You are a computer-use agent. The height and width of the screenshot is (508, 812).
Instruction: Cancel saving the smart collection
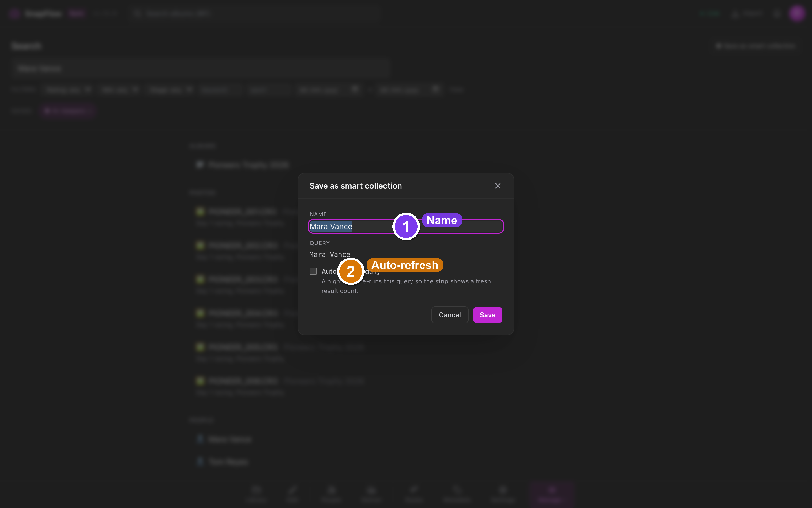(450, 315)
